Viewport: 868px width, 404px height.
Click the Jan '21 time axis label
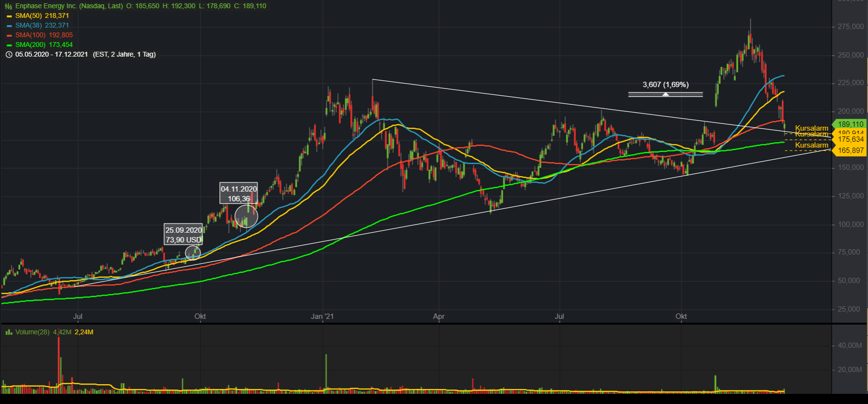pos(322,316)
